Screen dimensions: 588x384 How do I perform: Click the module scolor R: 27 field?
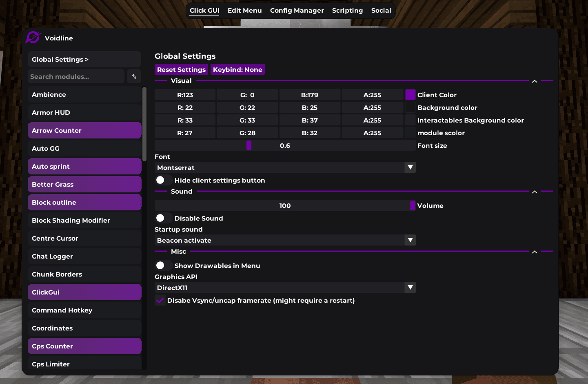[x=185, y=133]
